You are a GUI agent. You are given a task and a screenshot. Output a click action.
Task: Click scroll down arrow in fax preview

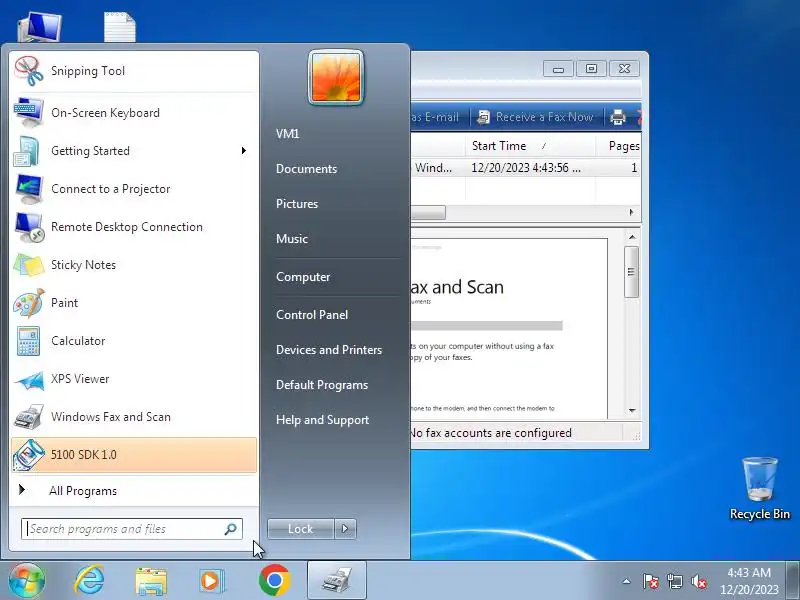632,410
